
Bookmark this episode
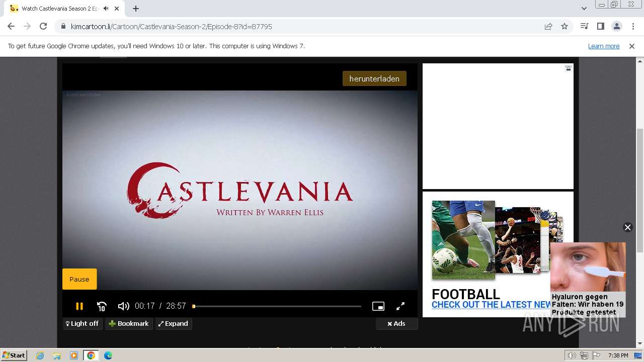pos(129,324)
